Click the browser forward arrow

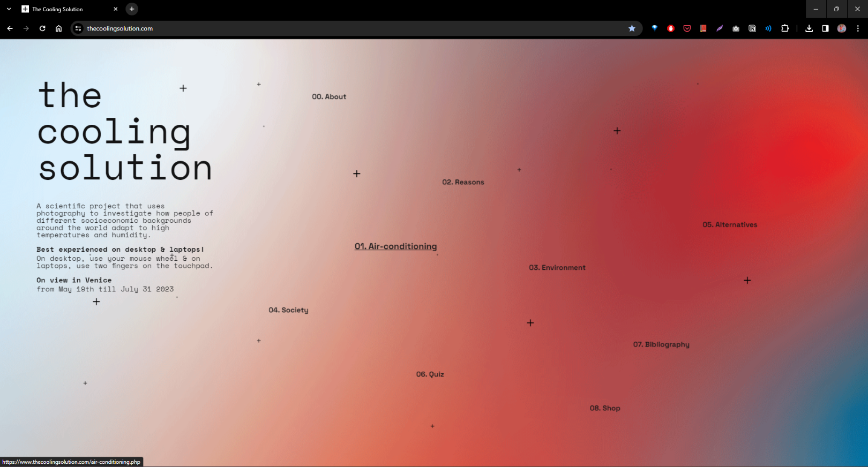pos(26,28)
